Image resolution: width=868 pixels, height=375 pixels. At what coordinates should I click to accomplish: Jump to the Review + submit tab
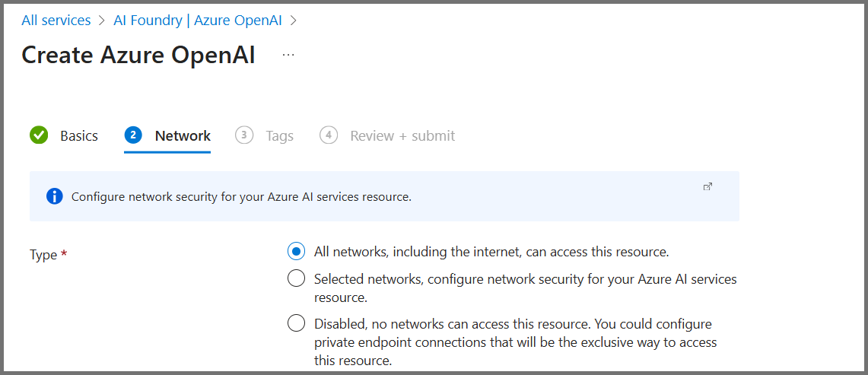[402, 136]
